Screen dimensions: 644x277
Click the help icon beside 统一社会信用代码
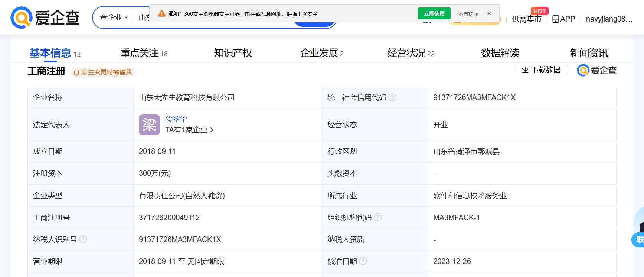pos(392,97)
